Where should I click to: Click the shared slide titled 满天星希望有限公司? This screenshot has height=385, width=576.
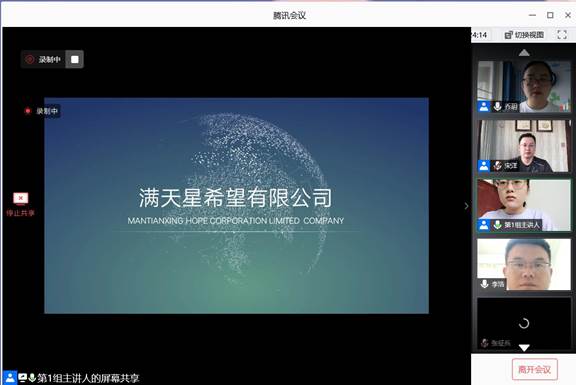pyautogui.click(x=236, y=205)
